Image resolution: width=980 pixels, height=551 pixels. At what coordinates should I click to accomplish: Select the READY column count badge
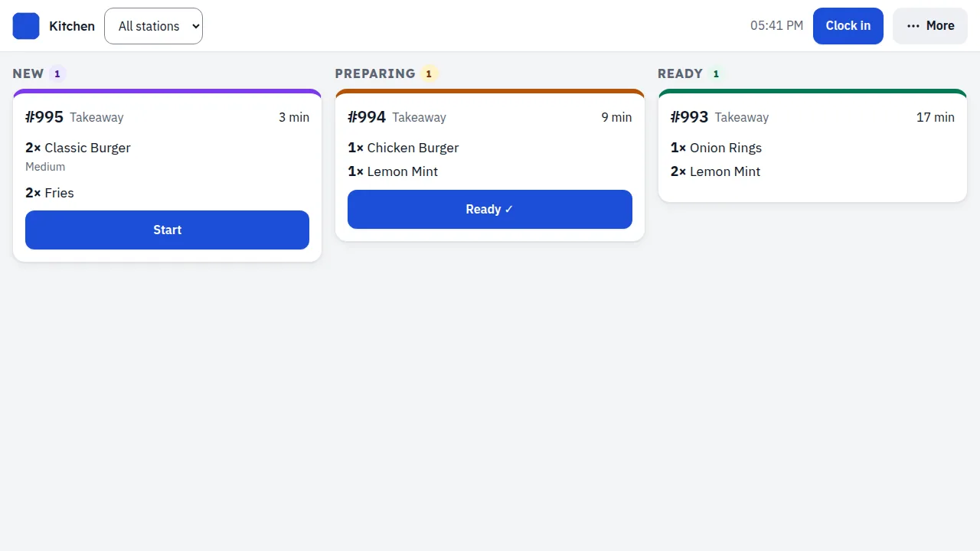(716, 74)
